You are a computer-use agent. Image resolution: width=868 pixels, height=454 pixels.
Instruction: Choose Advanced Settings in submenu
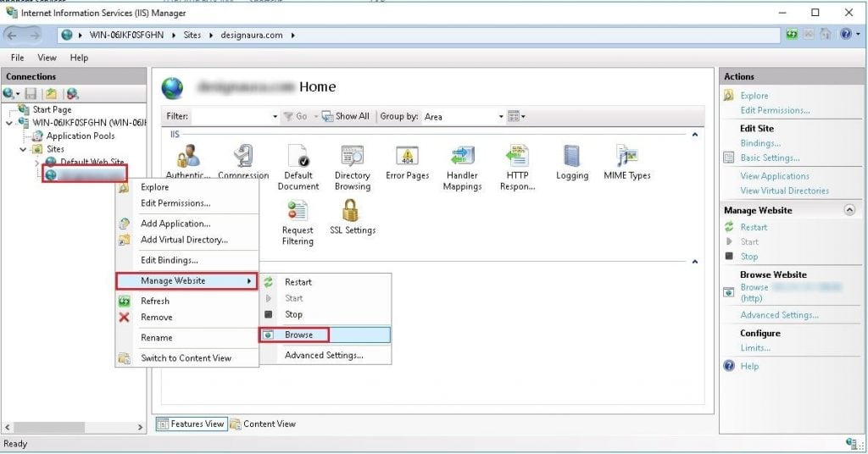point(325,355)
